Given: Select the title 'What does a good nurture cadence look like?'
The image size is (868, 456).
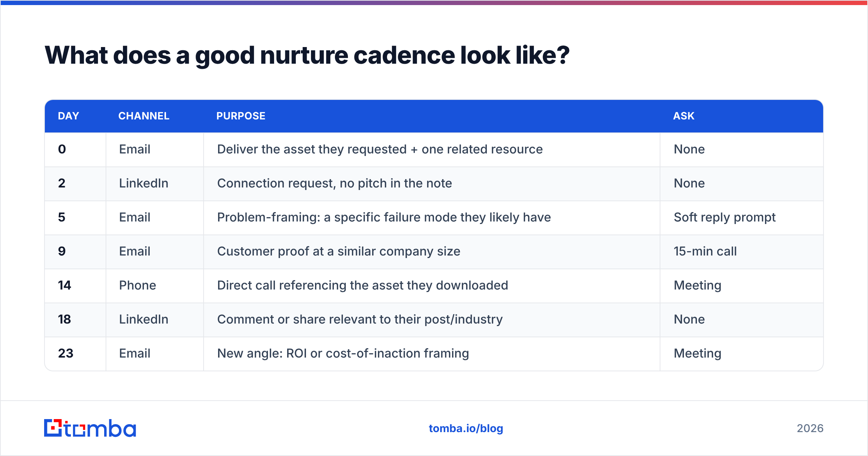Looking at the screenshot, I should click(x=307, y=55).
